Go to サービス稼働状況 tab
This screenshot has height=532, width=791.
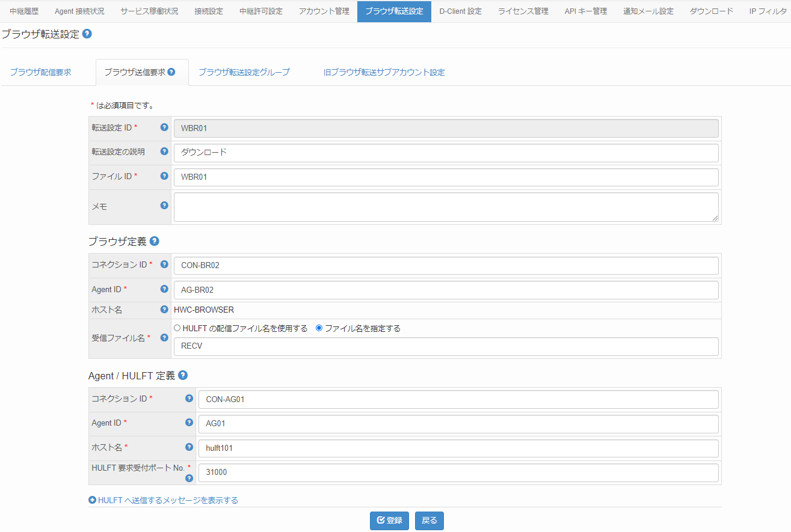149,11
